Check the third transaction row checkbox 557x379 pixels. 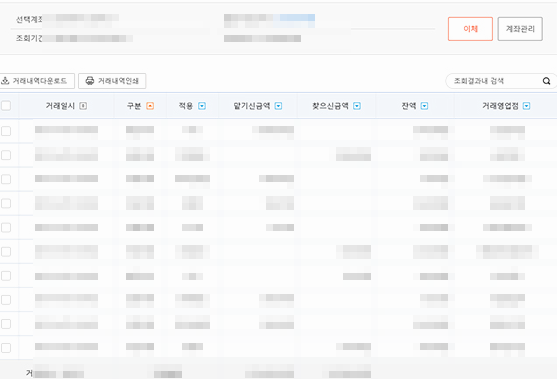pyautogui.click(x=6, y=179)
